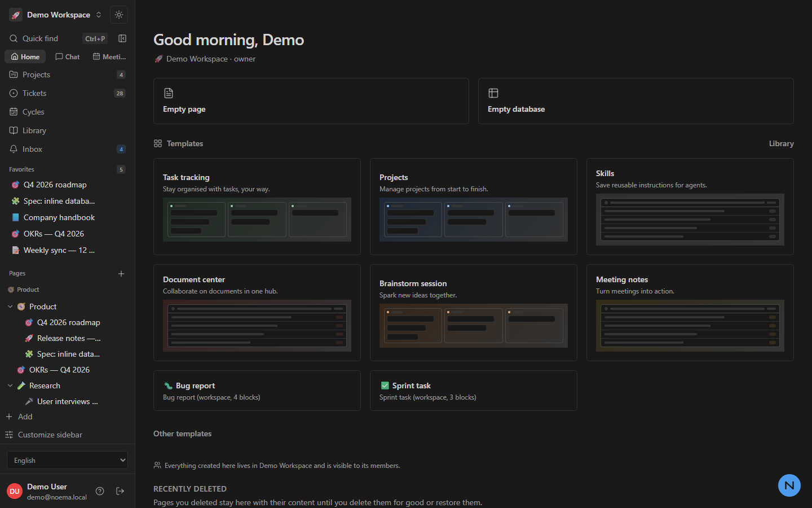Open the blue N assistant button

tap(789, 485)
